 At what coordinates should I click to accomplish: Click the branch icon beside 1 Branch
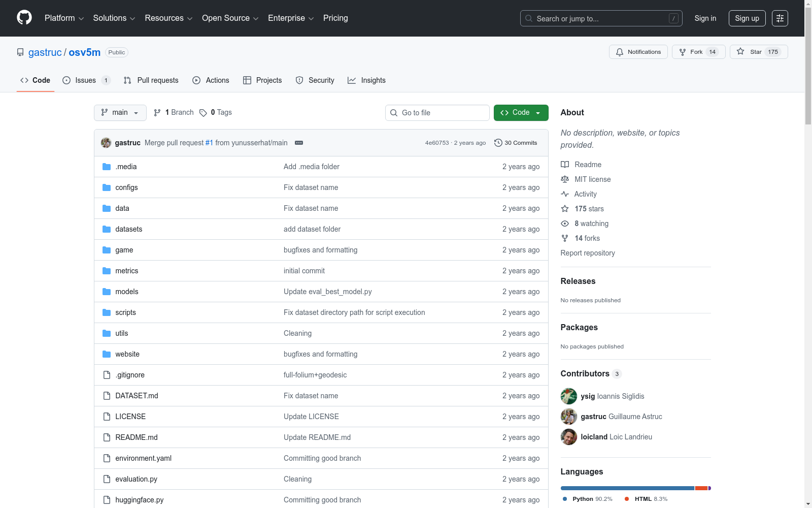157,113
